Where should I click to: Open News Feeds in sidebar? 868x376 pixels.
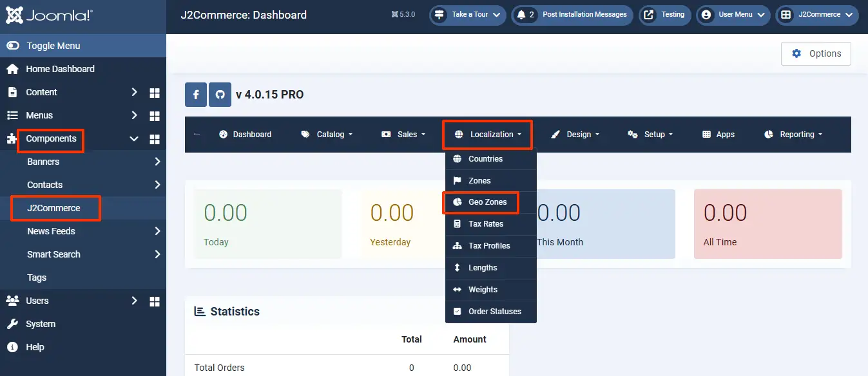click(x=51, y=231)
